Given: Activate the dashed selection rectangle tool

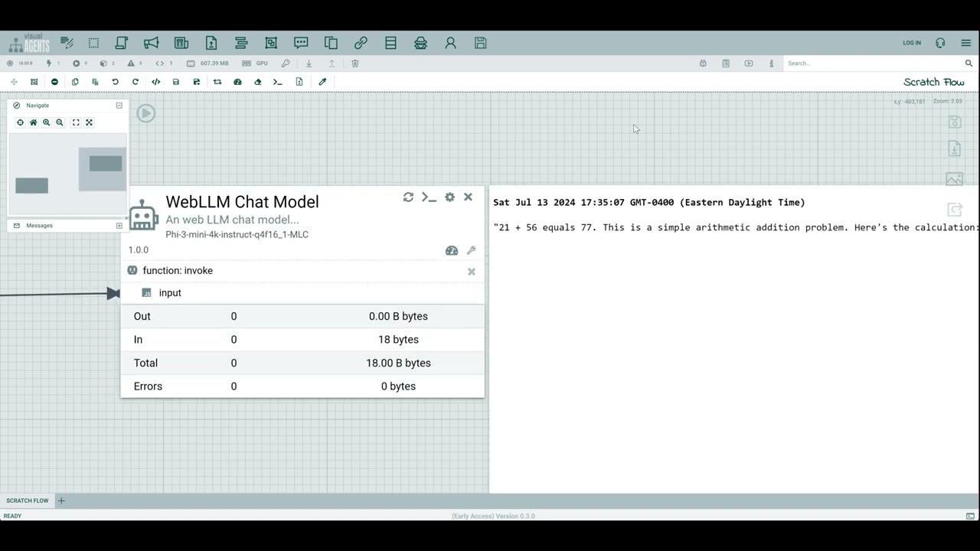Looking at the screenshot, I should click(93, 43).
